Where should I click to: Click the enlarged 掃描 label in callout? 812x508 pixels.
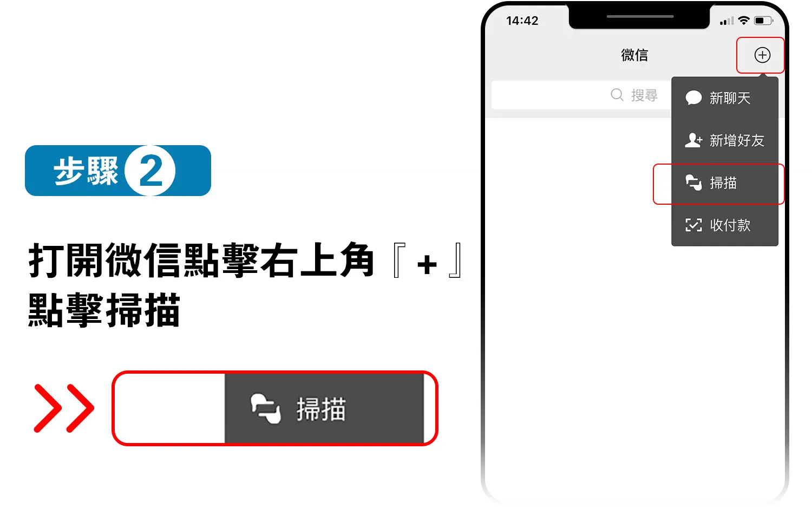pyautogui.click(x=321, y=409)
